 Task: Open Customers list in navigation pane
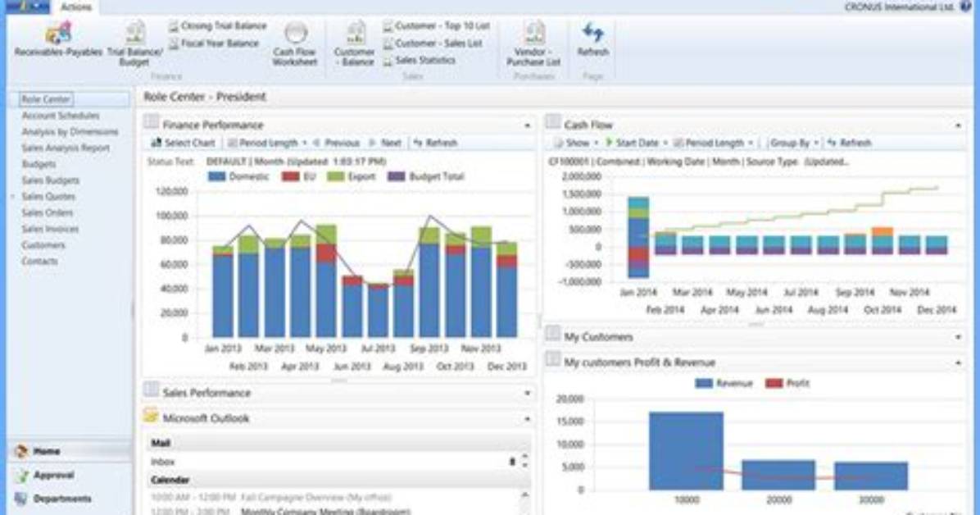43,245
